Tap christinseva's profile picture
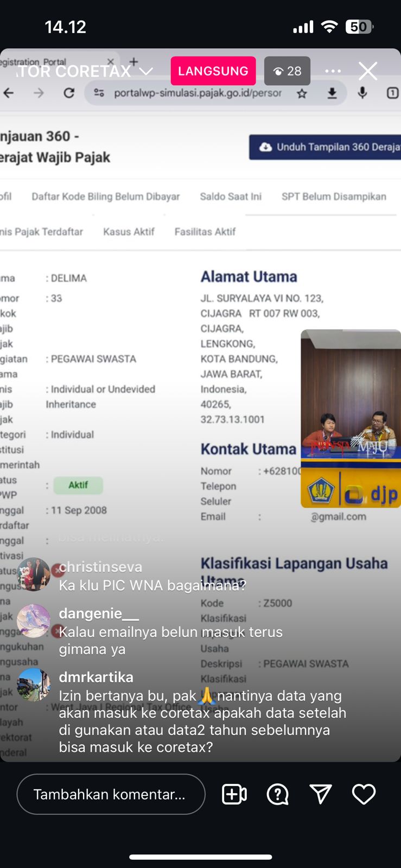The image size is (401, 868). click(x=34, y=573)
